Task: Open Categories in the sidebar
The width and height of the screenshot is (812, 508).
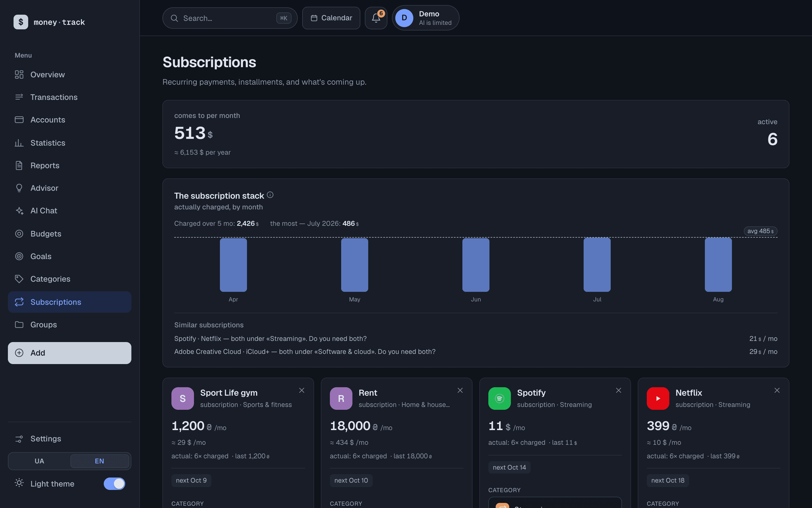Action: click(x=69, y=279)
